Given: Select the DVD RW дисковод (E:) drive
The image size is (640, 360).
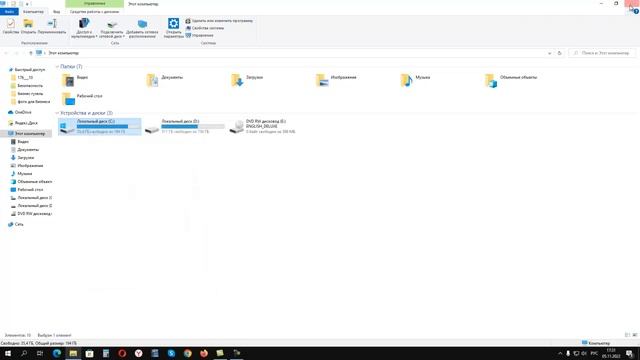Looking at the screenshot, I should (x=262, y=127).
